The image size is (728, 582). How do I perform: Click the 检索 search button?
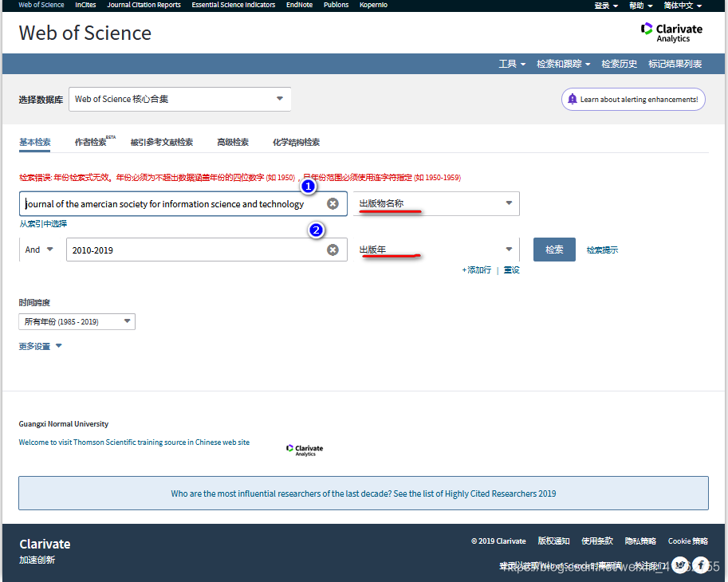point(554,250)
